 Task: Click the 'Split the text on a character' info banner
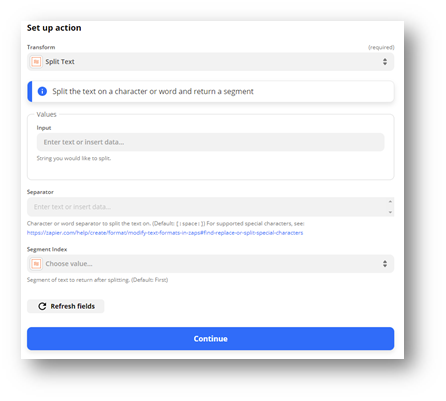pos(210,91)
